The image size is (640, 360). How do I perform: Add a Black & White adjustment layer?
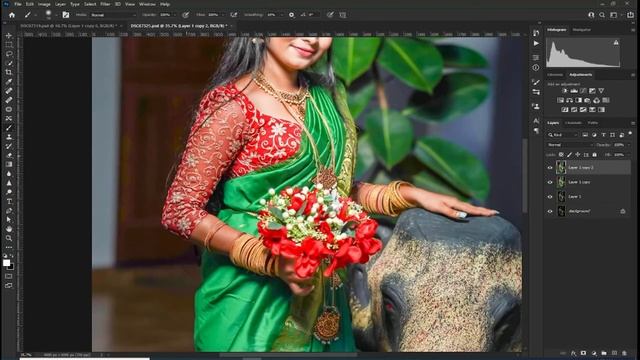(578, 100)
